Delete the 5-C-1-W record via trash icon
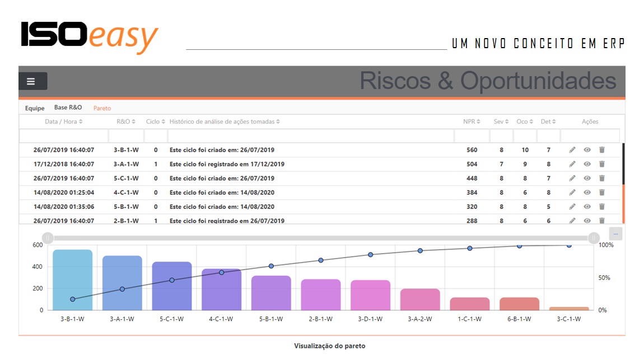This screenshot has height=364, width=644. 601,178
